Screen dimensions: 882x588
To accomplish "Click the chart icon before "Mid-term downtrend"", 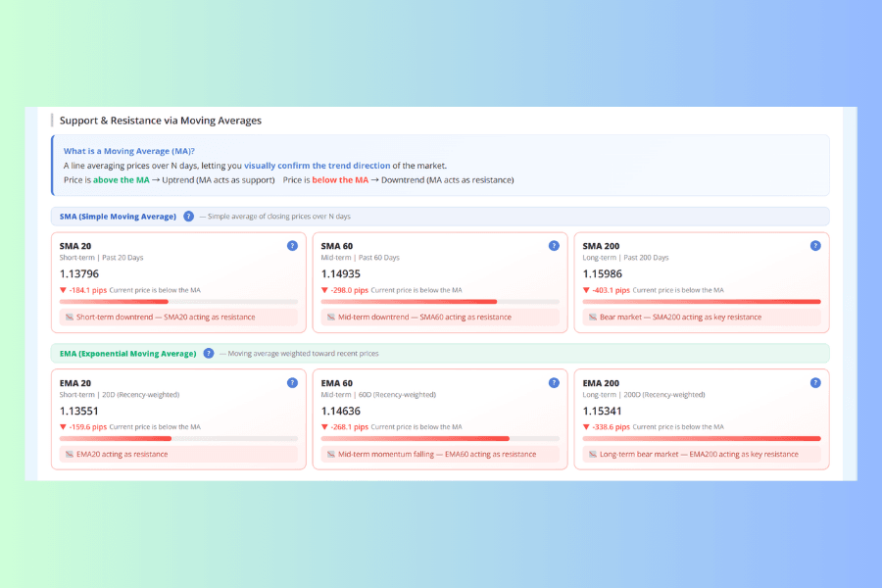I will 331,318.
